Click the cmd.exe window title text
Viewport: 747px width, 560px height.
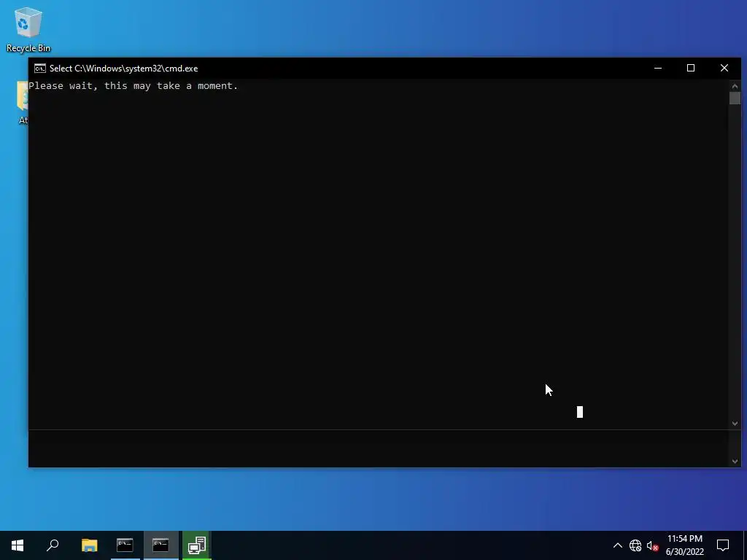(x=123, y=69)
